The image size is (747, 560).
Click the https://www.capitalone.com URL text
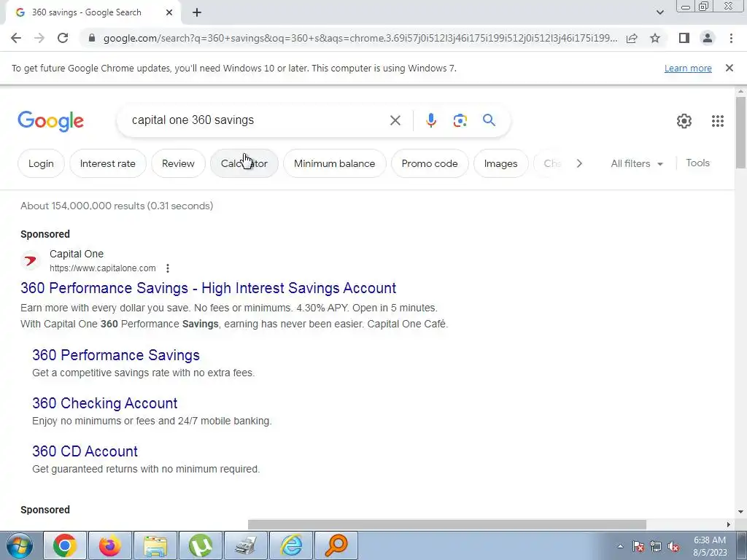tap(102, 268)
